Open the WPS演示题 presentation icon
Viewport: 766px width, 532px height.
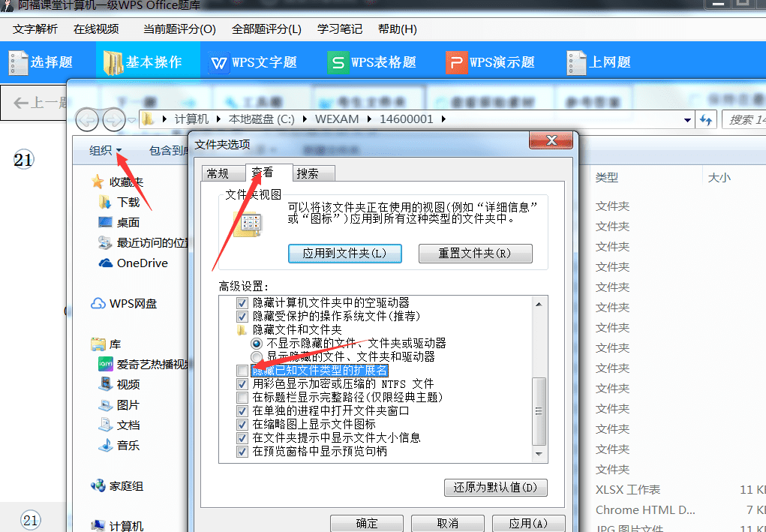[457, 62]
